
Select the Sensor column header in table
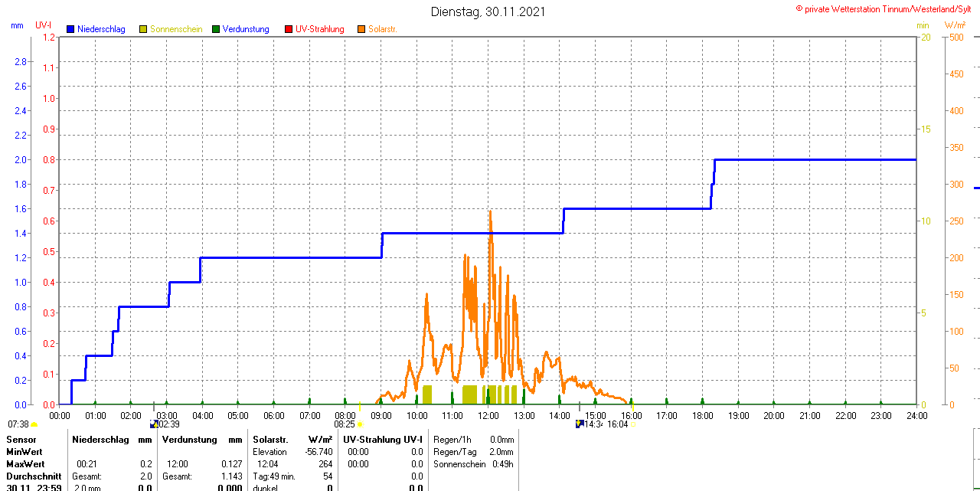coord(21,440)
